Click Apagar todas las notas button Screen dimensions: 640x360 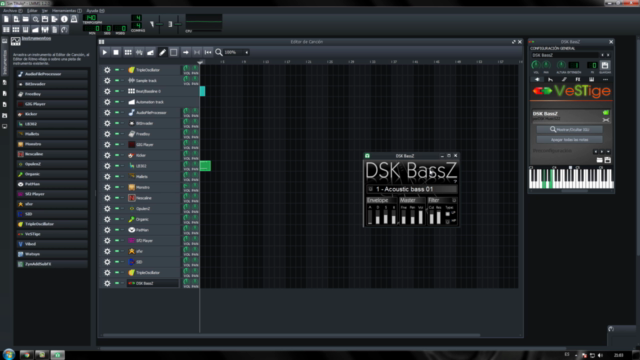point(569,140)
